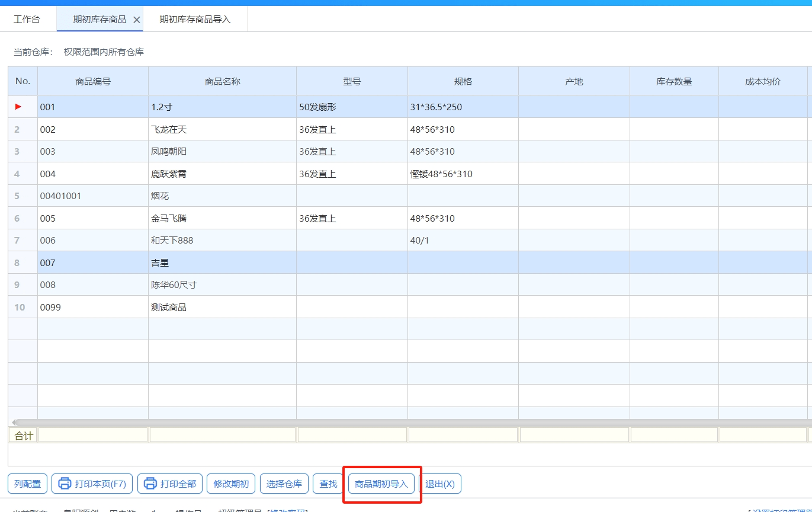The width and height of the screenshot is (812, 512).
Task: Click 36发直上 in the 飞龙在天 row
Action: [x=352, y=129]
